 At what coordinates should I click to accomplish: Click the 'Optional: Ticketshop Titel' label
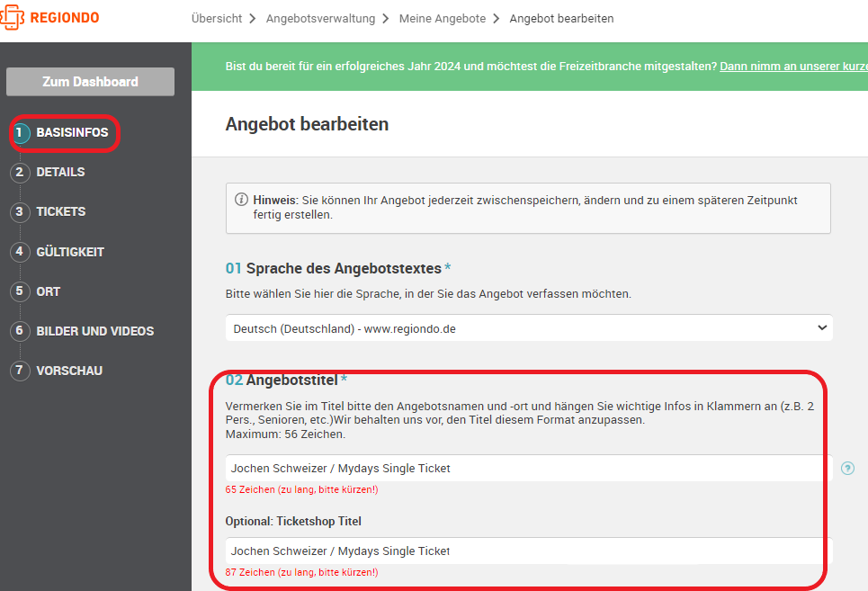(x=293, y=521)
